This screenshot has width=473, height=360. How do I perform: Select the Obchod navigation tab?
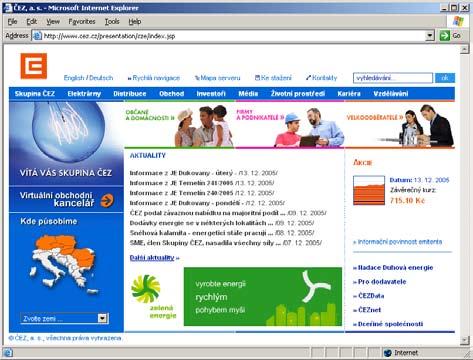(x=172, y=94)
